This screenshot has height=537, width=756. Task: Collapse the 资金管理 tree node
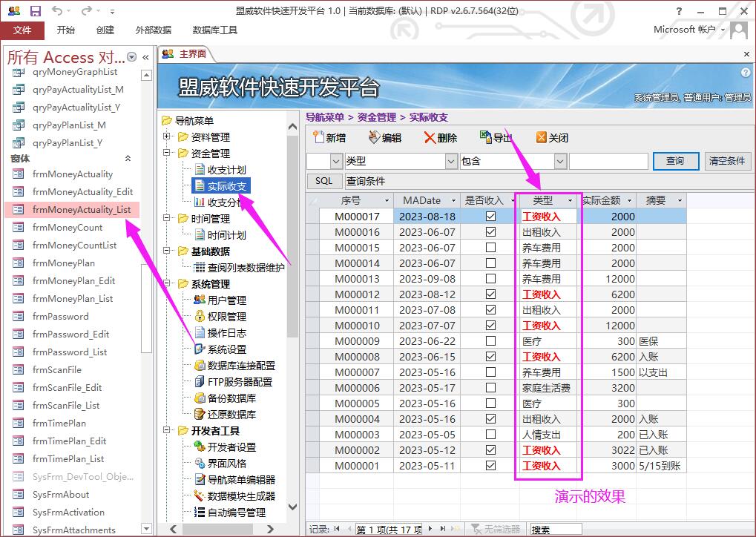166,153
